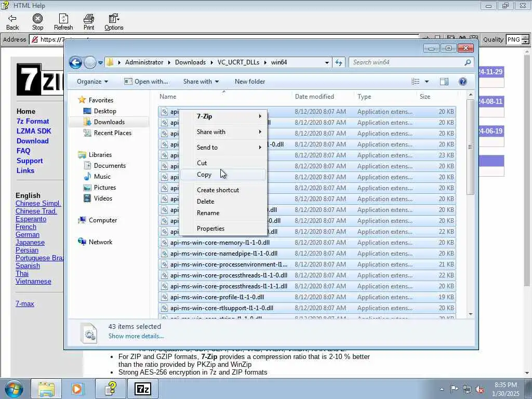Click the Downloads breadcrumb segment
The image size is (532, 399).
(x=190, y=62)
